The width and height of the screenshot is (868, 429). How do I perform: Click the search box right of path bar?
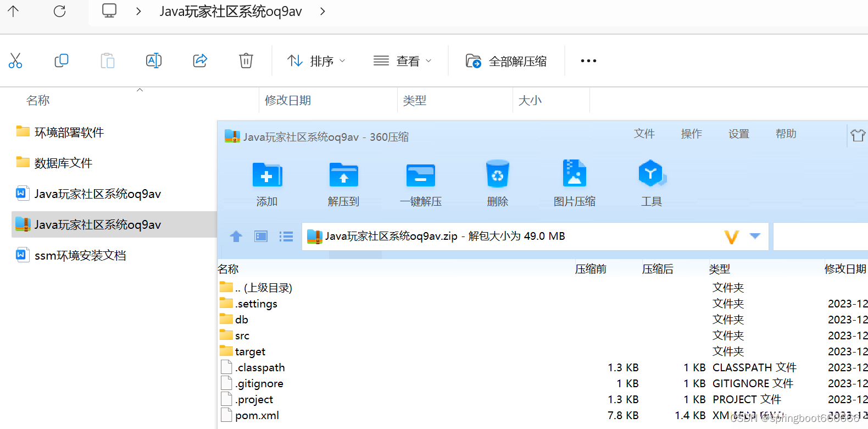point(820,237)
